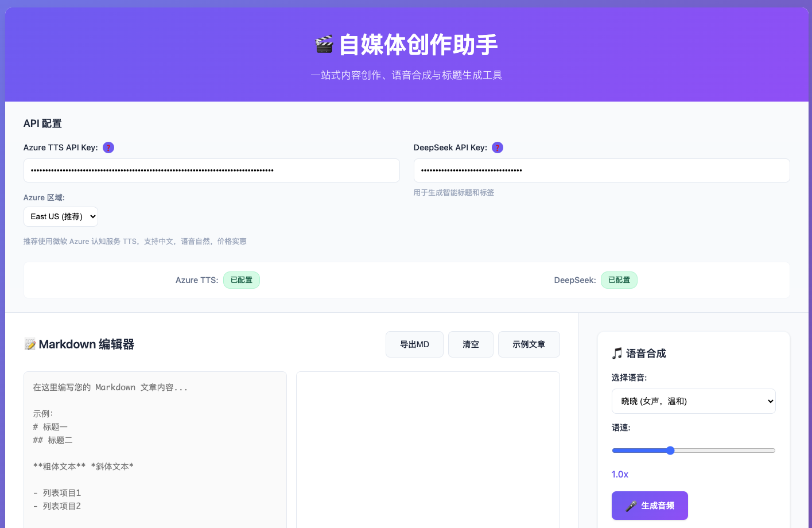Open the Azure 区域 East US dropdown

pyautogui.click(x=61, y=216)
